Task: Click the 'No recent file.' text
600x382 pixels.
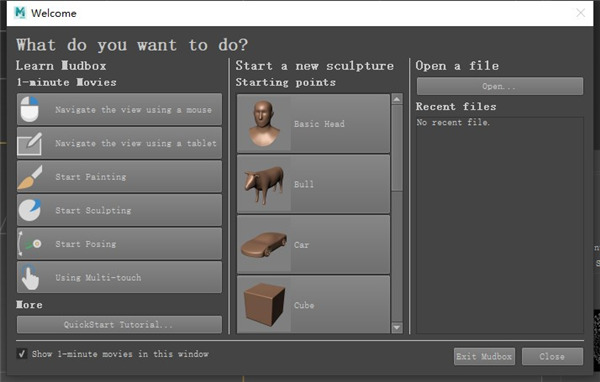Action: click(x=453, y=122)
